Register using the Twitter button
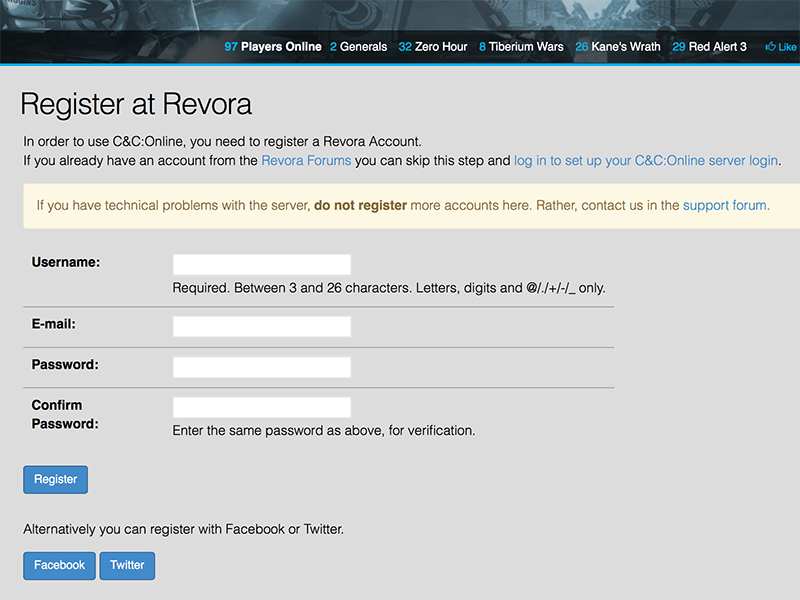 (127, 565)
